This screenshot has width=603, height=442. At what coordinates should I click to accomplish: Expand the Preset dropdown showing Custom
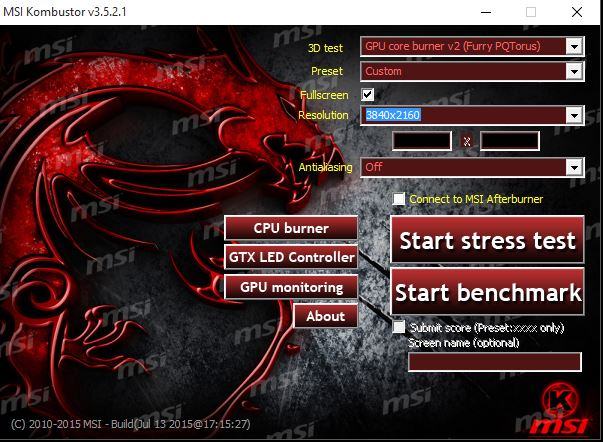(472, 71)
